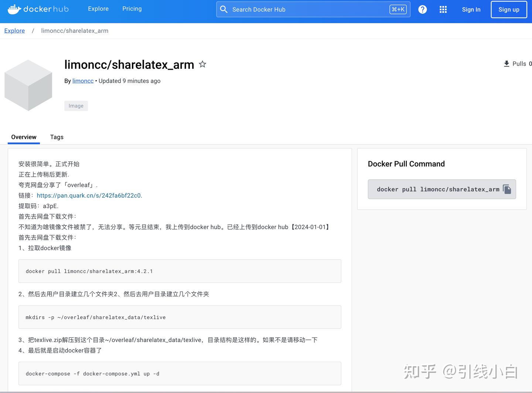Click the '2、然后去用户目录建立几个文件夹' step text
This screenshot has width=532, height=393.
tap(114, 294)
